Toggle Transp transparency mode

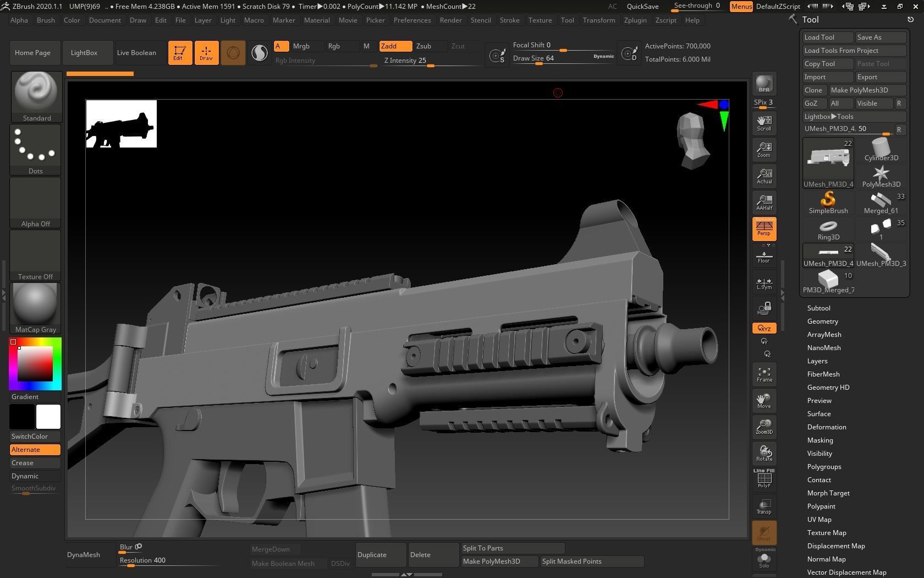pyautogui.click(x=764, y=506)
